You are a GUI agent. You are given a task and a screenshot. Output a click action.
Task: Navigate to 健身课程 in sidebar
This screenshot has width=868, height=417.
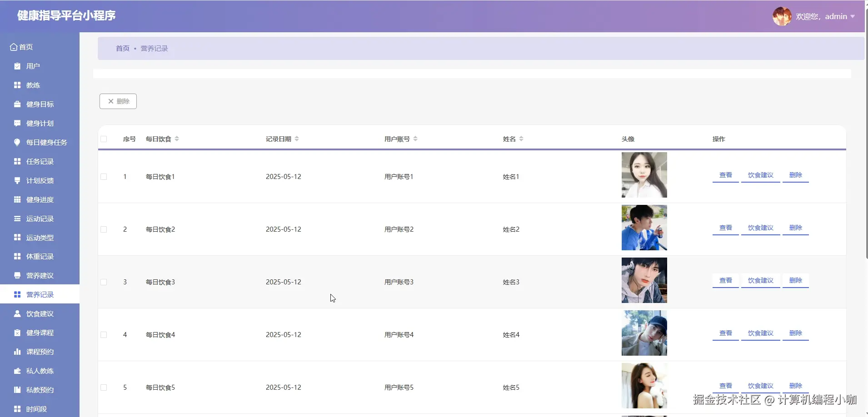click(x=40, y=333)
